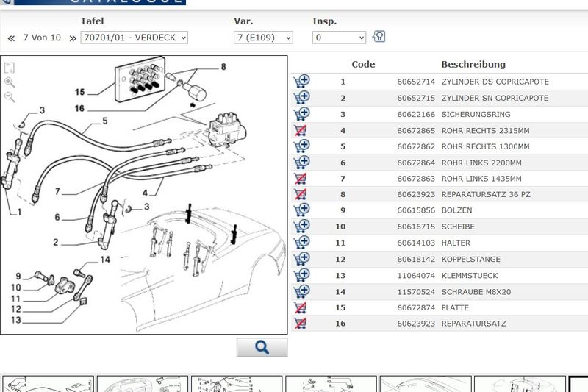Click unavailable cart icon for REPARATURSATZ 36 PZ
The height and width of the screenshot is (392, 588).
pos(300,195)
